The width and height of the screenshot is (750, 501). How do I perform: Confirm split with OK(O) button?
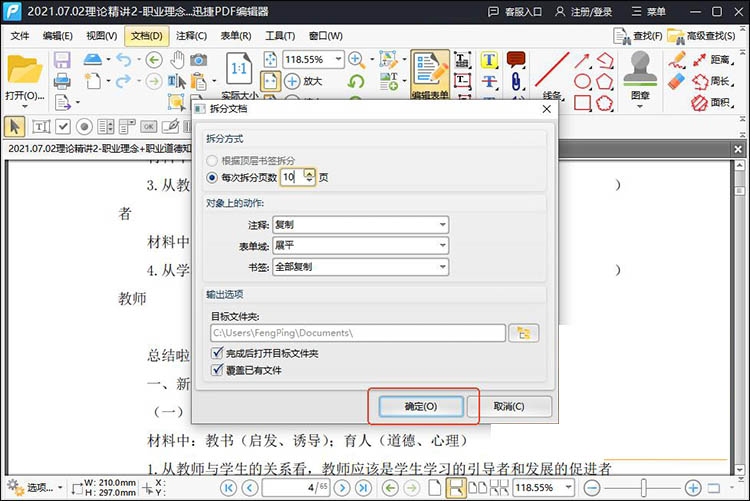pos(421,406)
